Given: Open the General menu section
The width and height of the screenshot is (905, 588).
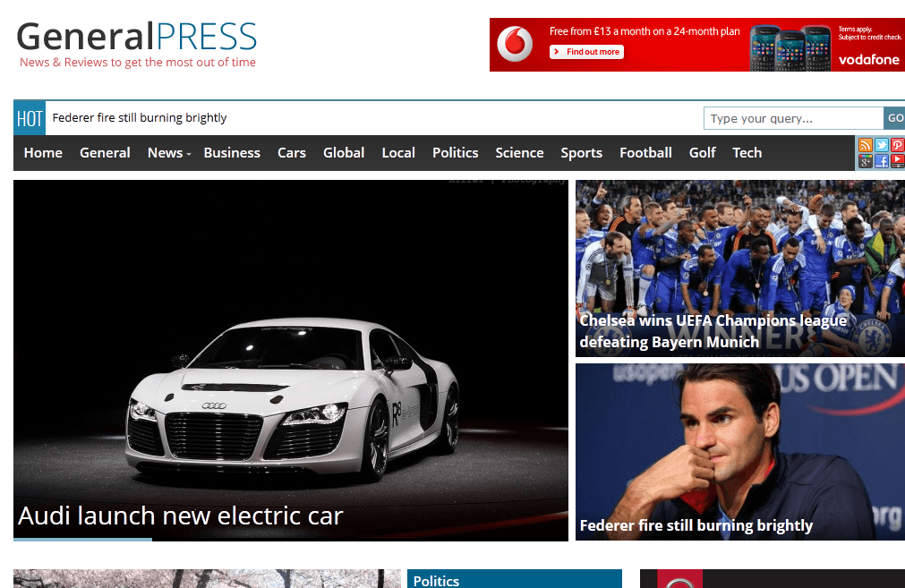Looking at the screenshot, I should (x=105, y=153).
